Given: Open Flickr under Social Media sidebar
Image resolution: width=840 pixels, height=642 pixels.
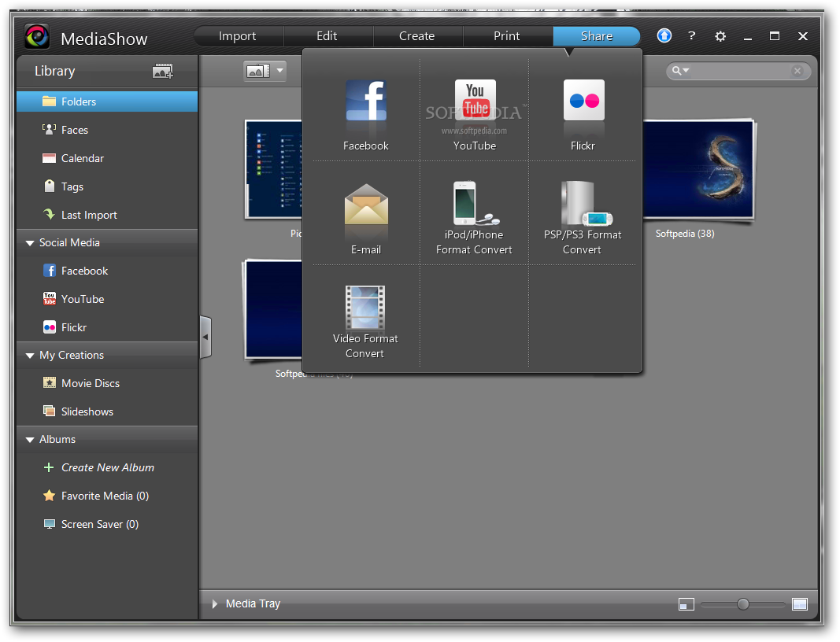Looking at the screenshot, I should pos(107,328).
